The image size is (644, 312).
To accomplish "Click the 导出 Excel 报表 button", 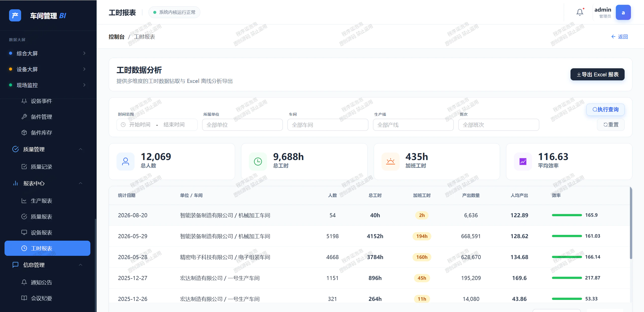I will 597,74.
